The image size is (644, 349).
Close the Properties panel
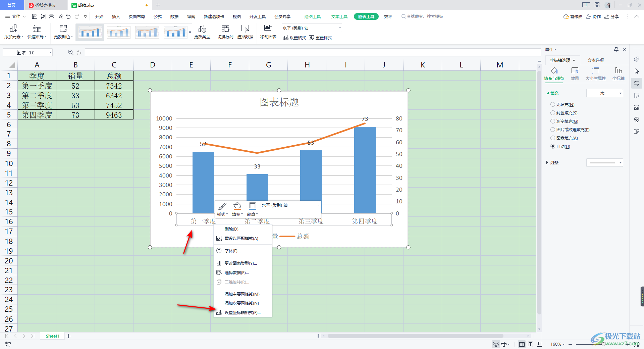(625, 49)
